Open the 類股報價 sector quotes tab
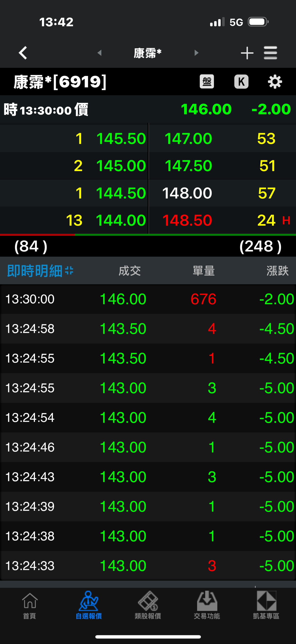This screenshot has height=644, width=296. [148, 605]
